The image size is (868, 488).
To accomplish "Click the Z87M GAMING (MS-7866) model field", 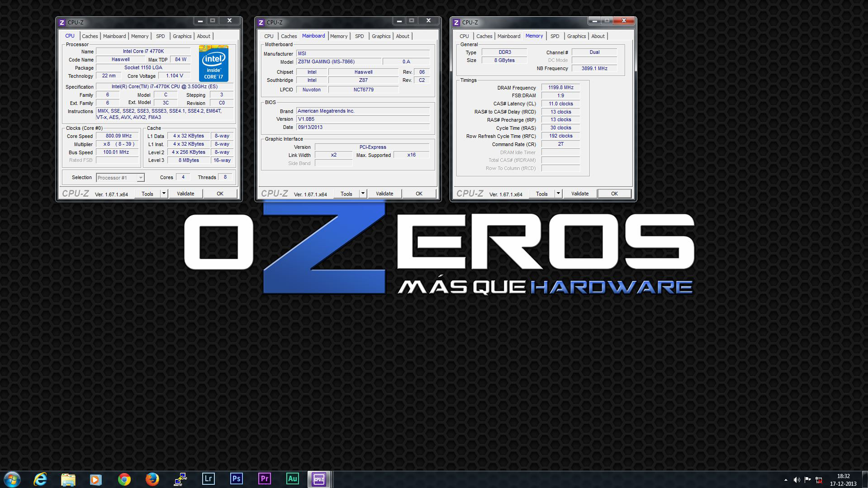I will (x=338, y=62).
